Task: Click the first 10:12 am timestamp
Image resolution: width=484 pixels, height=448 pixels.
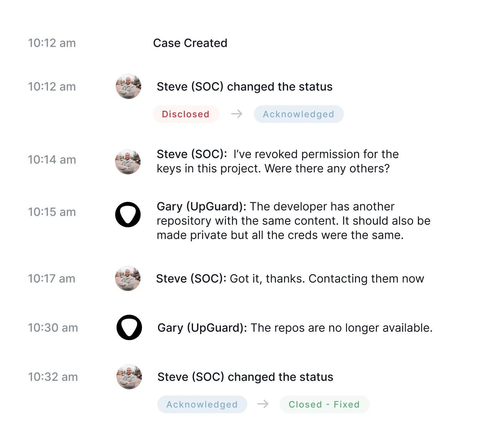Action: pos(52,43)
